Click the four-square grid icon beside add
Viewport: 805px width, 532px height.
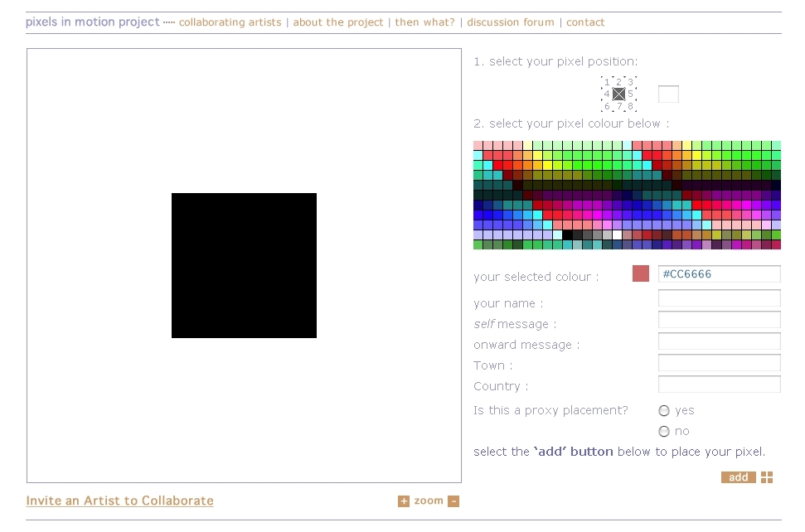[767, 477]
